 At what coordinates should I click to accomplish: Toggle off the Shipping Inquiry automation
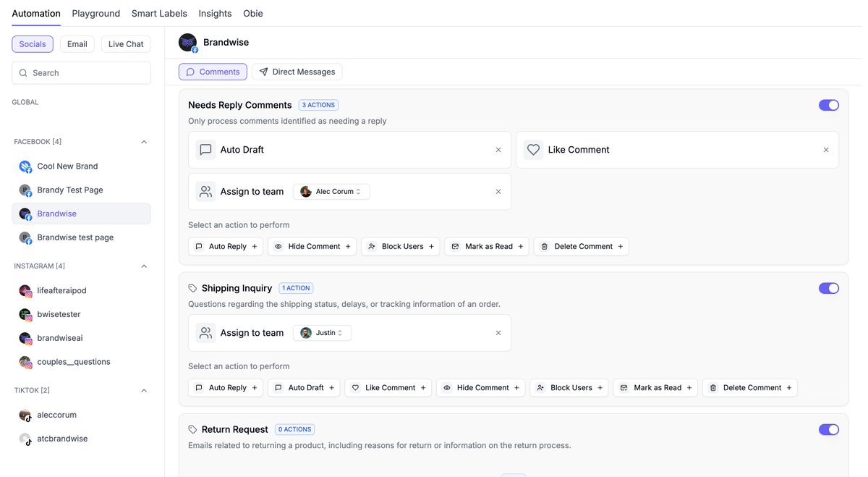[828, 287]
